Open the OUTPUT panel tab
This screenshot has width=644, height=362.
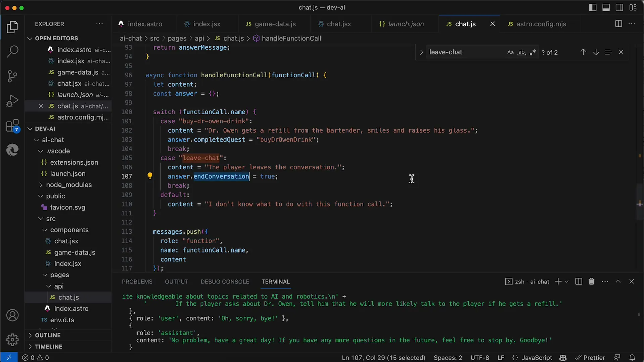tap(176, 281)
